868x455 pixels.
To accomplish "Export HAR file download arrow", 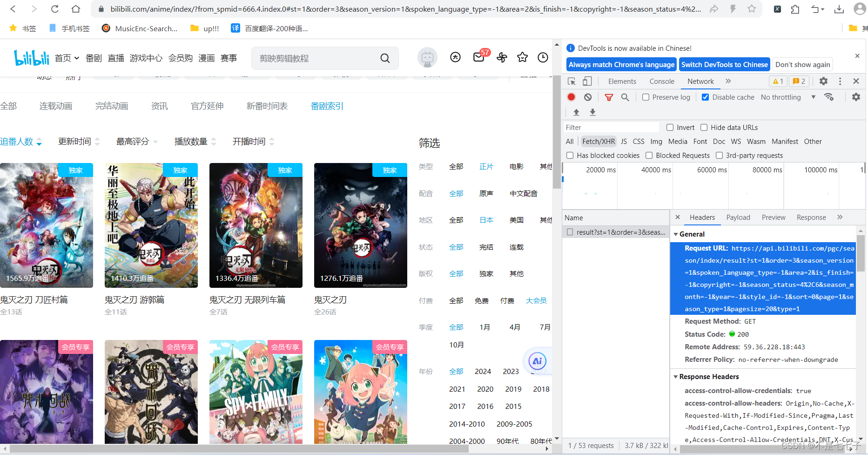I will [592, 112].
